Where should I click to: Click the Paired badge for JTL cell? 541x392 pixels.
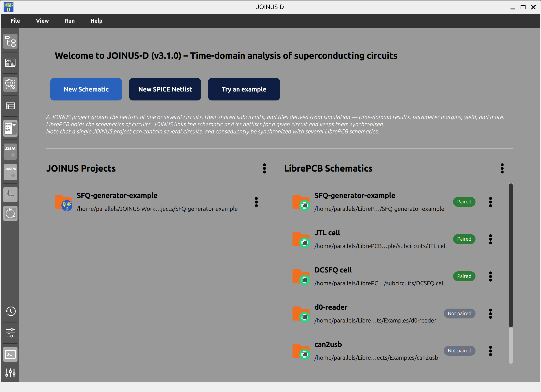click(464, 239)
